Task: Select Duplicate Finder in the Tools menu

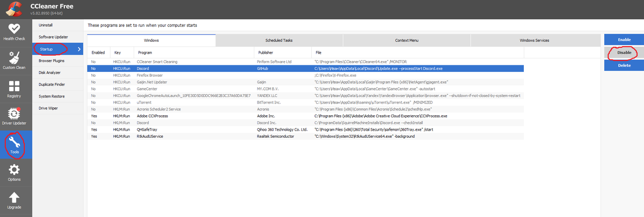Action: tap(57, 84)
